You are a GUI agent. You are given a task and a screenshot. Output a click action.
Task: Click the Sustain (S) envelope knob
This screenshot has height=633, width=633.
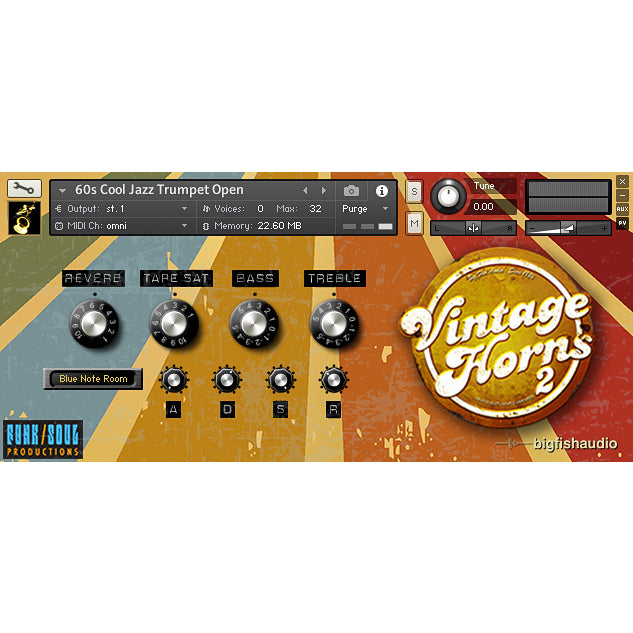click(x=281, y=380)
